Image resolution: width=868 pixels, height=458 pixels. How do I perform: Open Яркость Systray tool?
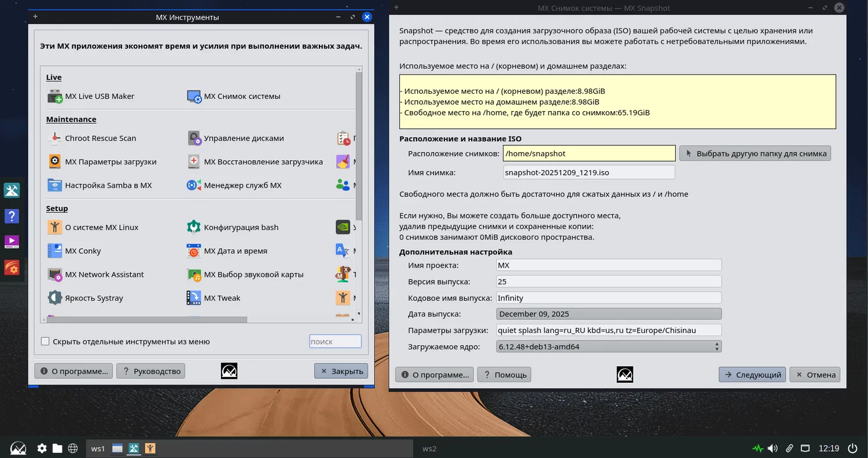tap(85, 298)
